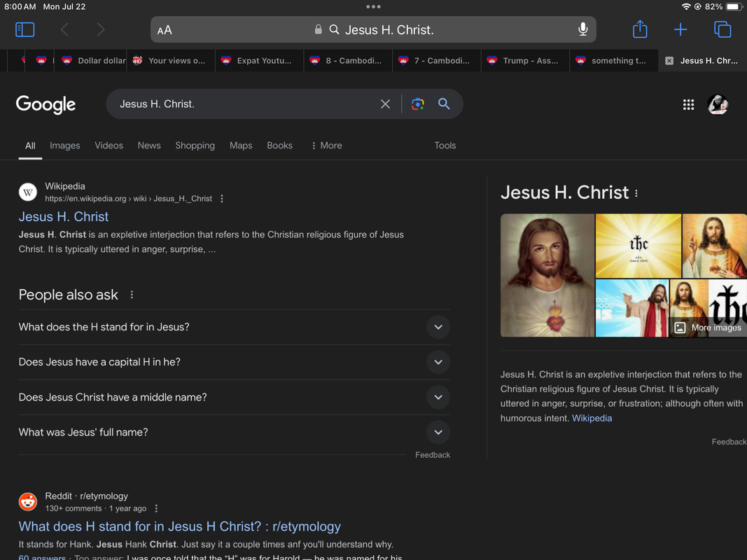
Task: Switch to 'Trump - Ass...' browser tab
Action: pos(526,60)
